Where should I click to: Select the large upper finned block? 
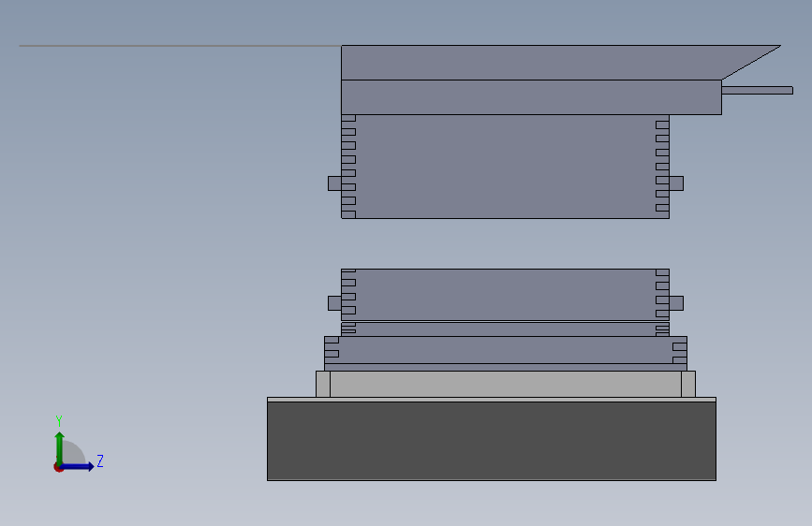point(505,167)
